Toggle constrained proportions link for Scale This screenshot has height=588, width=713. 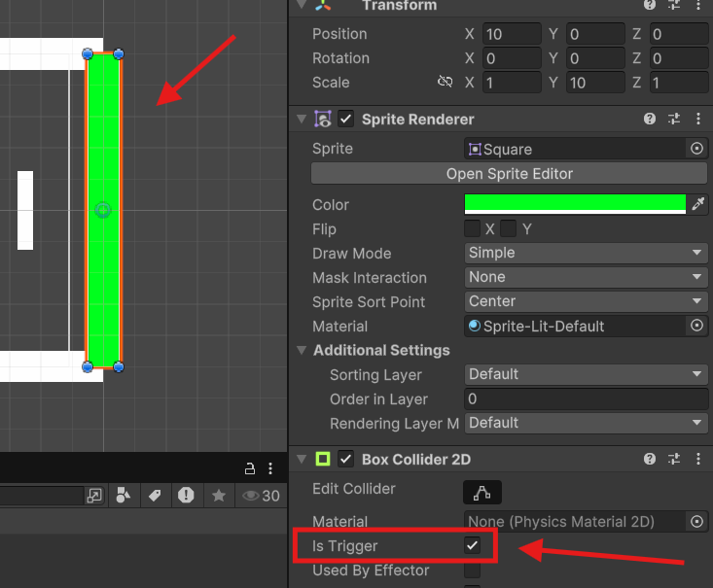tap(445, 82)
